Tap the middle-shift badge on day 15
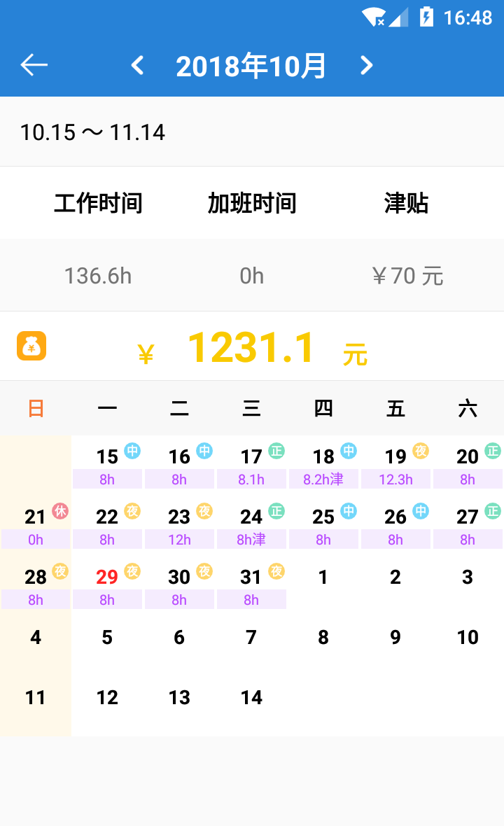 132,451
